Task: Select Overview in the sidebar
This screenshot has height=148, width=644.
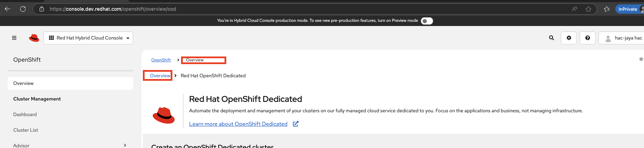Action: coord(23,83)
